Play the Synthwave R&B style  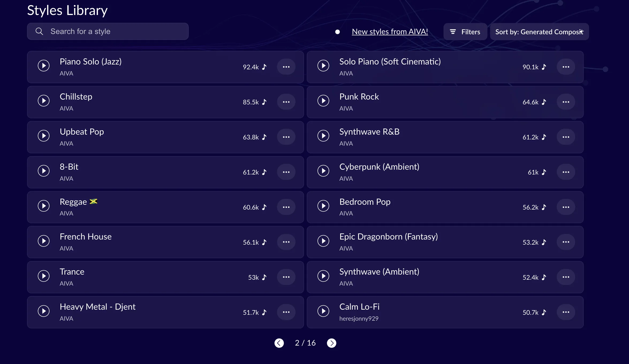(323, 136)
